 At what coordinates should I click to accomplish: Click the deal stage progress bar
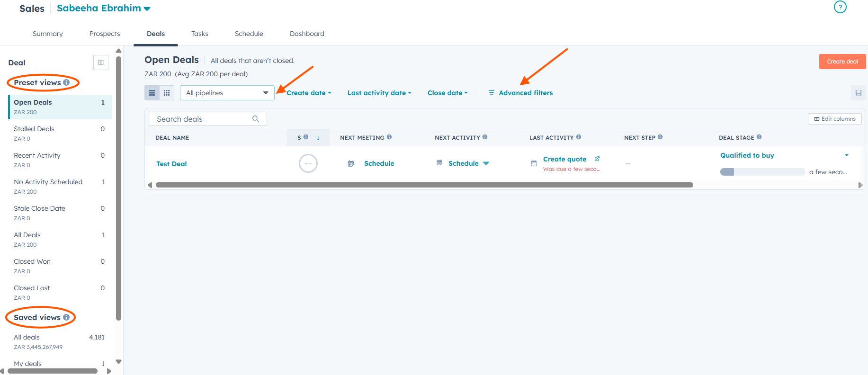click(762, 172)
